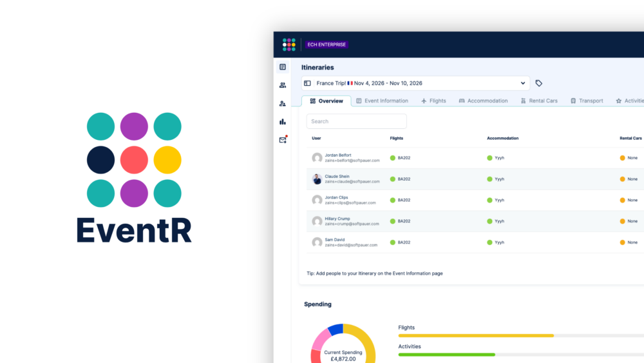Viewport: 644px width, 363px height.
Task: Click BA202 flight in Hillary Crump row
Action: point(400,221)
